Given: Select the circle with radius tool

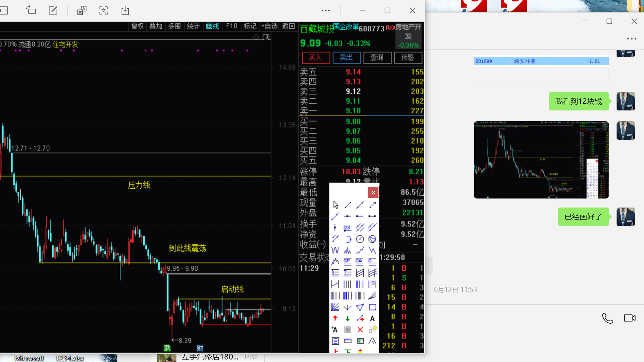Looking at the screenshot, I should click(360, 239).
